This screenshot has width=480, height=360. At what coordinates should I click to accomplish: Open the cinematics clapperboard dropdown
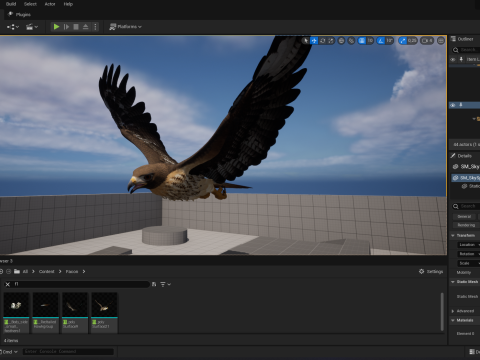coord(32,27)
